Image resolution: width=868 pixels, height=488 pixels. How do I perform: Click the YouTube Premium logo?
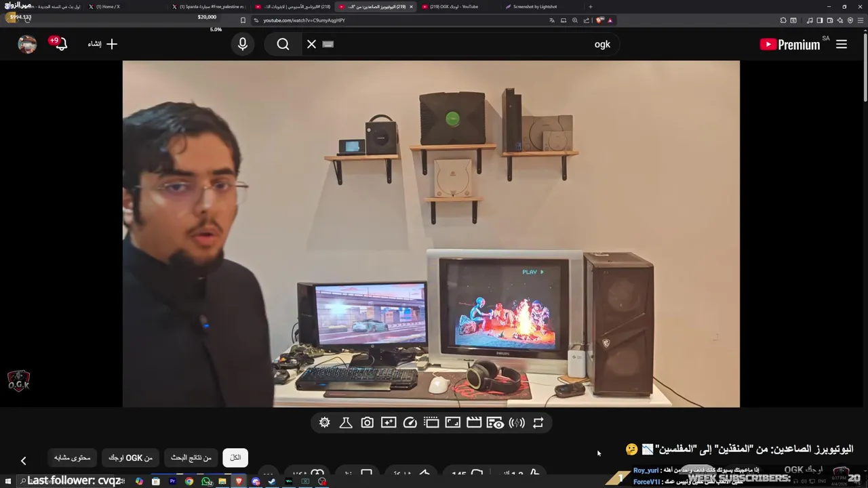coord(790,44)
